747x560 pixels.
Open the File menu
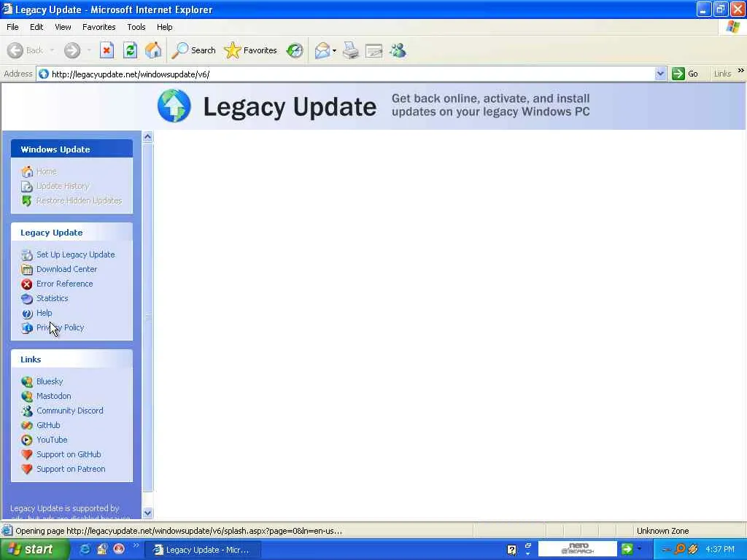pyautogui.click(x=12, y=27)
